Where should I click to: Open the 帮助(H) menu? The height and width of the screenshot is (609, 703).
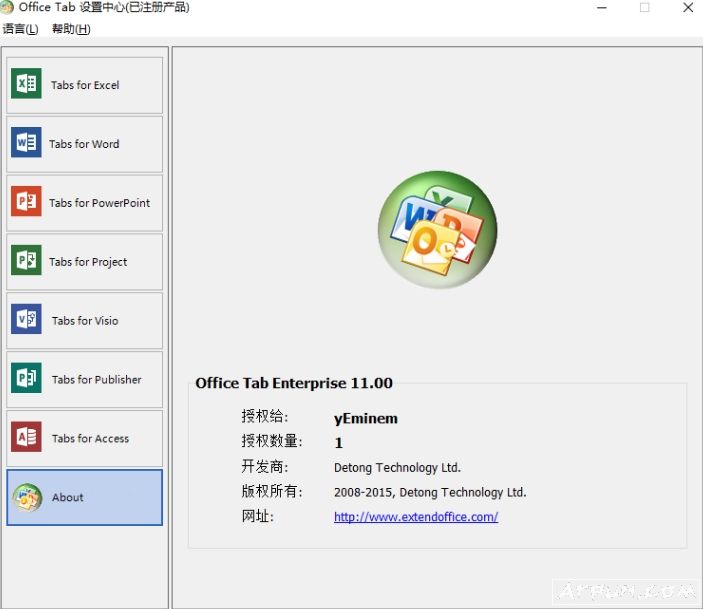71,29
